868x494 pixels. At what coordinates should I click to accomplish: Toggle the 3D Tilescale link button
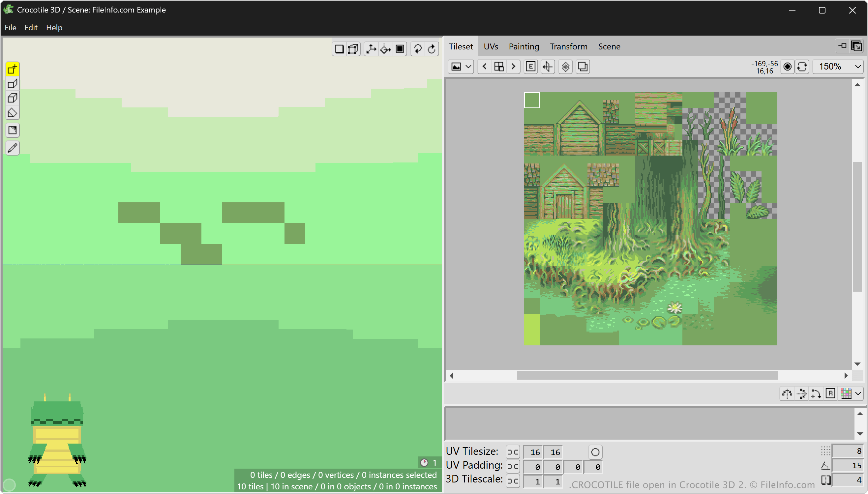513,481
